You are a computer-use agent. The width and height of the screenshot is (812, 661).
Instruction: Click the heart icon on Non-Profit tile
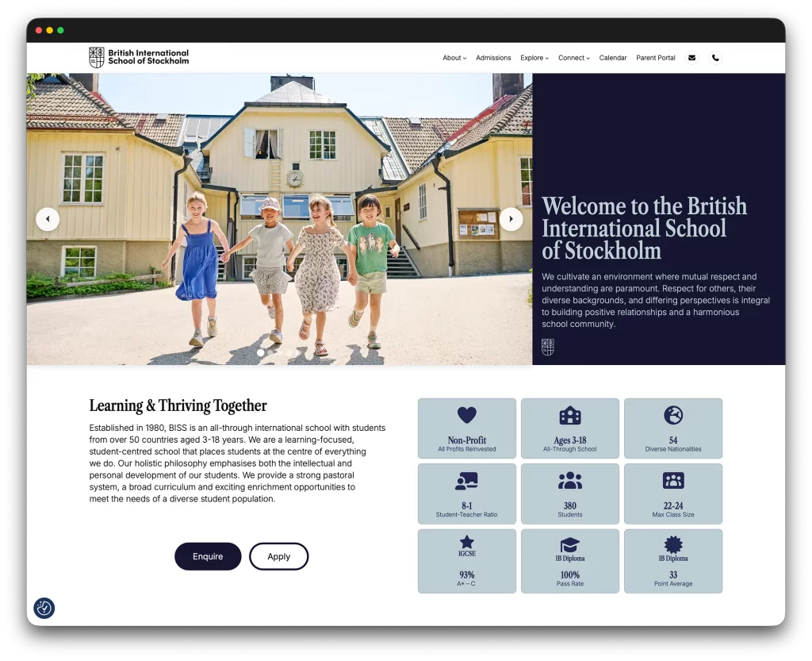(467, 415)
